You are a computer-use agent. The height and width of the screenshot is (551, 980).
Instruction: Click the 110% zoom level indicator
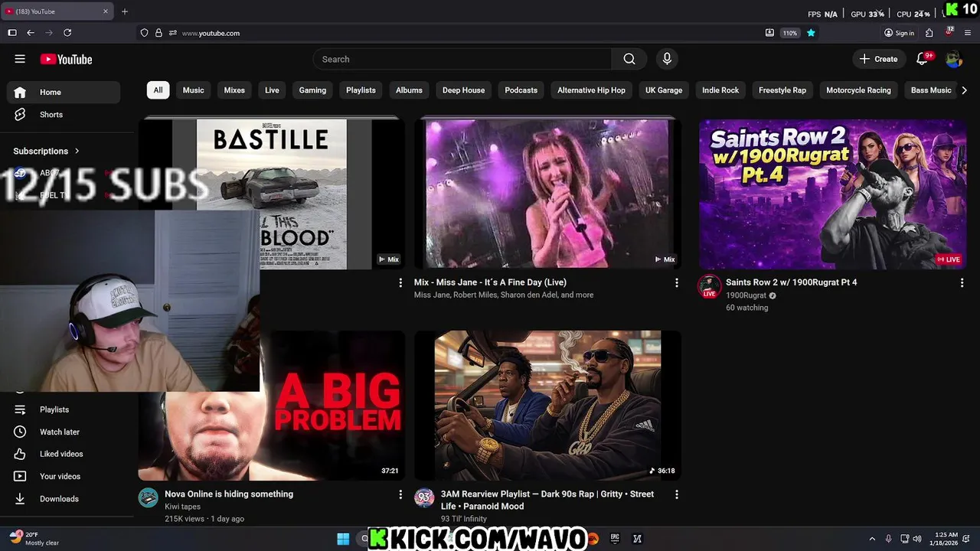[x=790, y=33]
